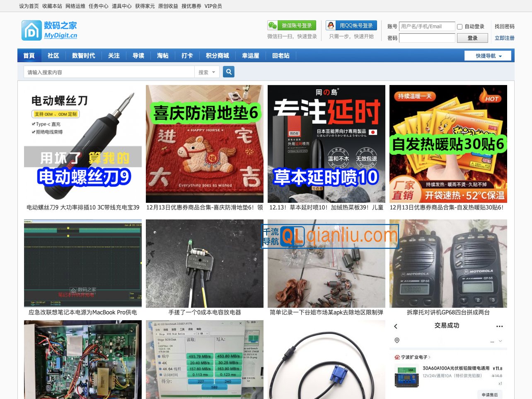Click the 立即注册 registration link
Image resolution: width=532 pixels, height=399 pixels.
pyautogui.click(x=504, y=38)
